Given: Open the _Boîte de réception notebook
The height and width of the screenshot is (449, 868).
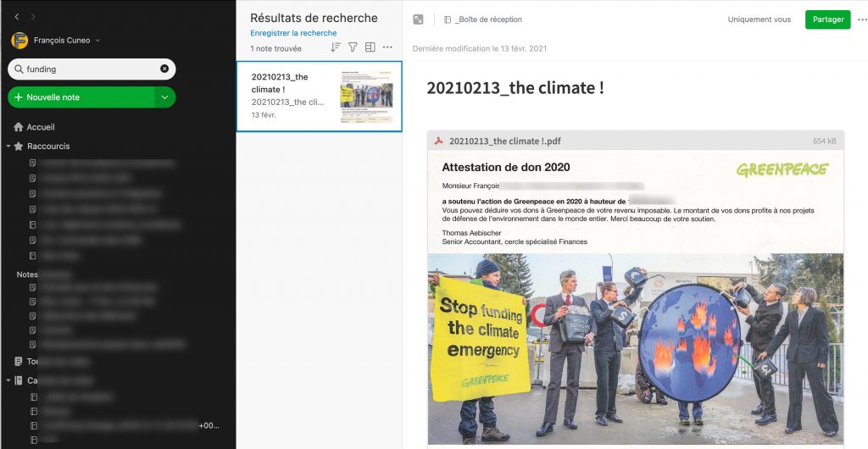Looking at the screenshot, I should click(x=483, y=19).
